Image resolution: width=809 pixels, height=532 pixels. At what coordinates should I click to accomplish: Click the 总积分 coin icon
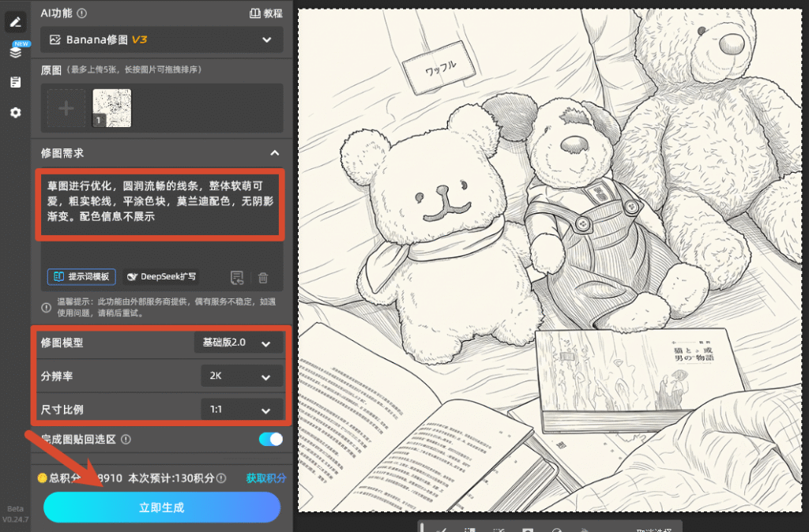coord(43,478)
